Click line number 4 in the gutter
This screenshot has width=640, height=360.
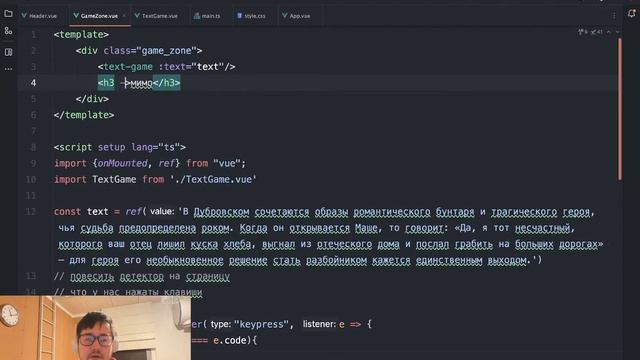[33, 83]
